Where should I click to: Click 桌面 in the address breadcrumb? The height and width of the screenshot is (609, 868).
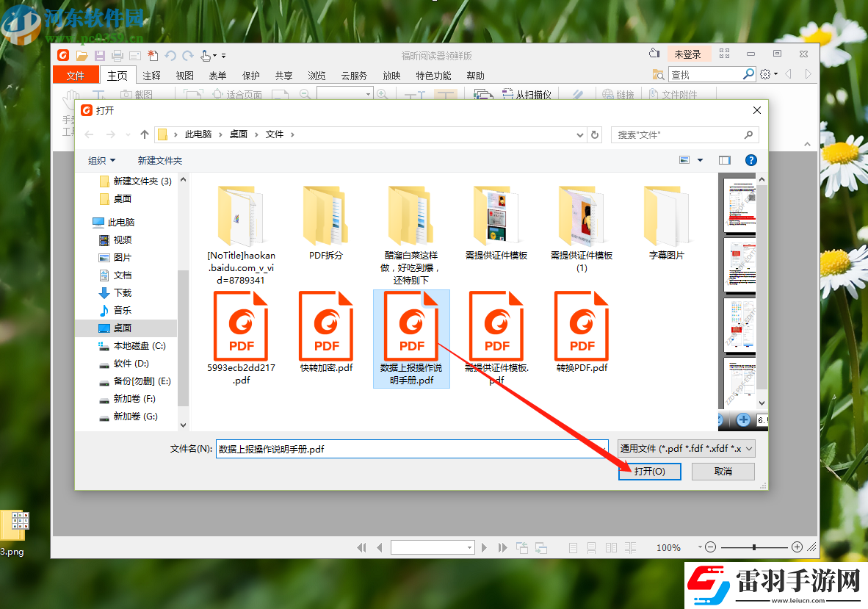tap(239, 134)
